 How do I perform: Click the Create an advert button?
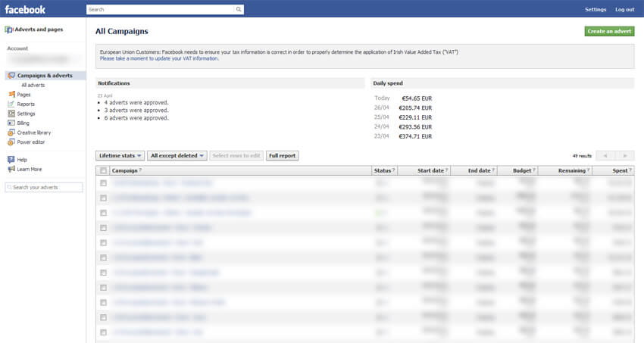609,31
